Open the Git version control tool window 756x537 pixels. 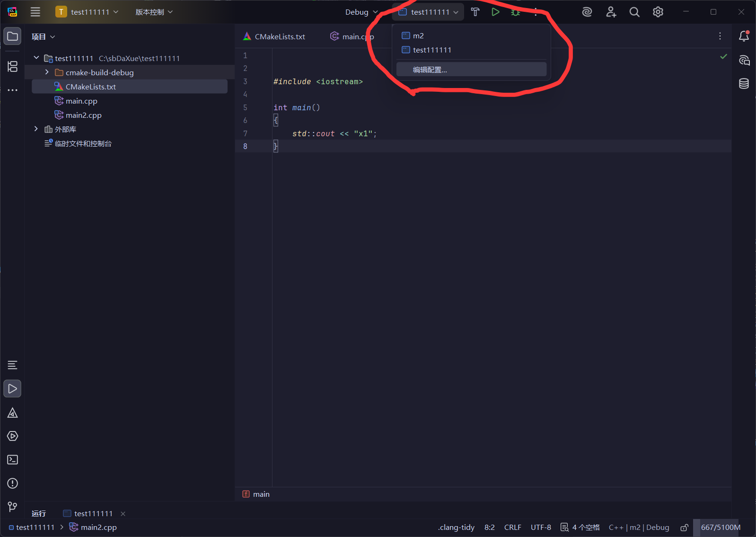13,507
